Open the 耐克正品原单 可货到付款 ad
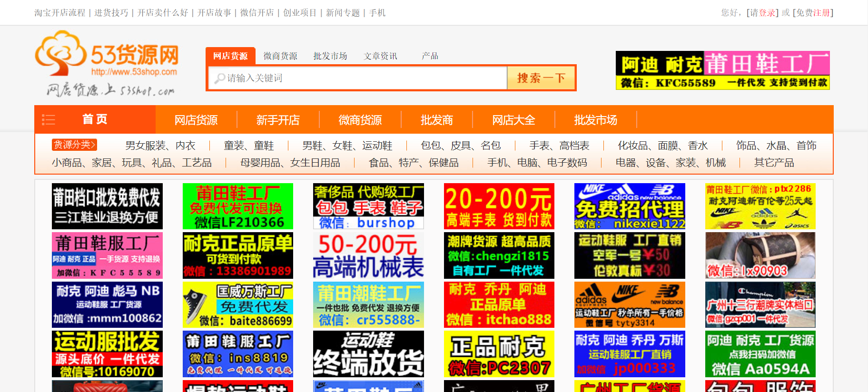This screenshot has height=392, width=868. pos(238,255)
